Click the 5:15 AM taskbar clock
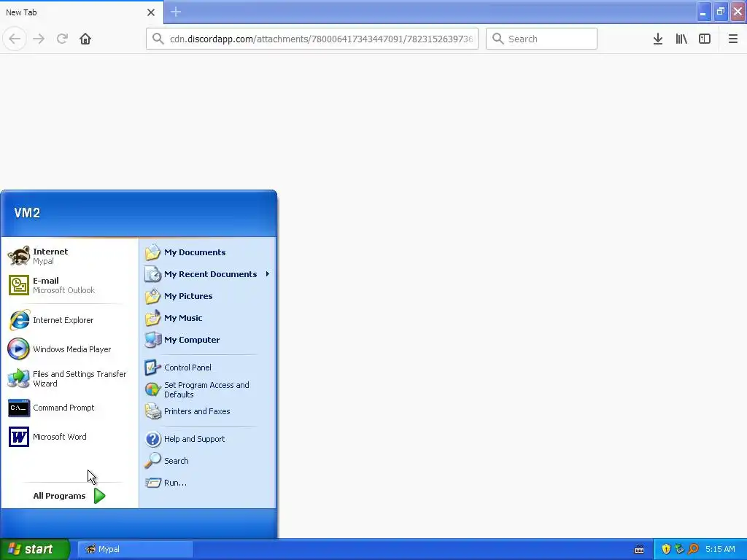This screenshot has height=560, width=747. (720, 549)
